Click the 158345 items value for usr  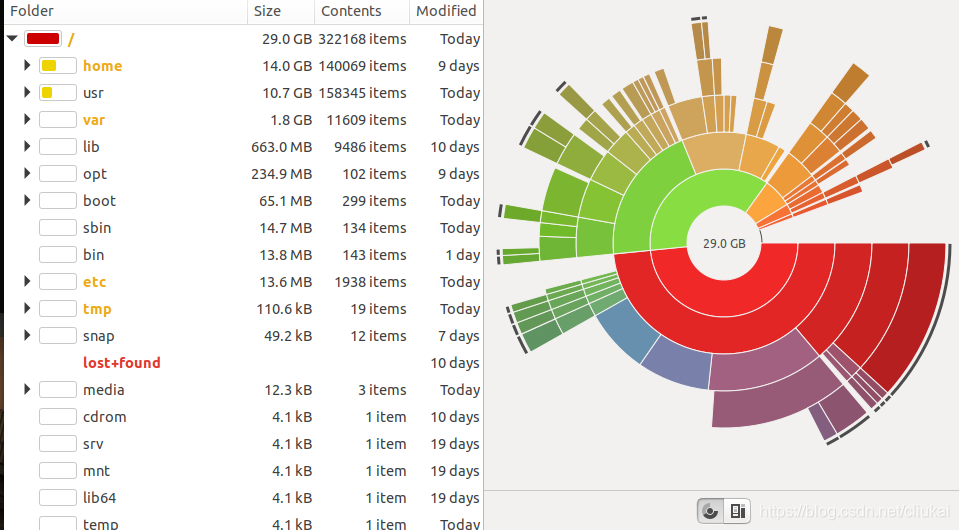point(362,93)
